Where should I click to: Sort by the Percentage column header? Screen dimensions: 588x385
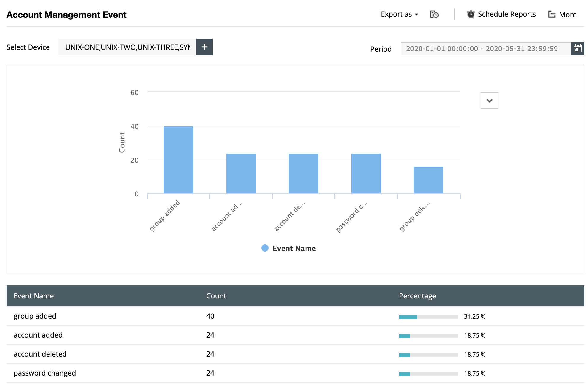click(417, 296)
